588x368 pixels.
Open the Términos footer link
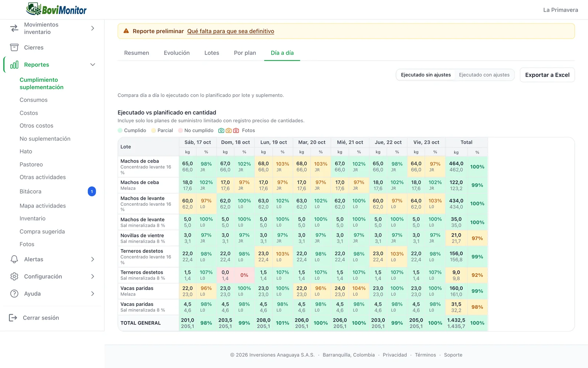[425, 355]
